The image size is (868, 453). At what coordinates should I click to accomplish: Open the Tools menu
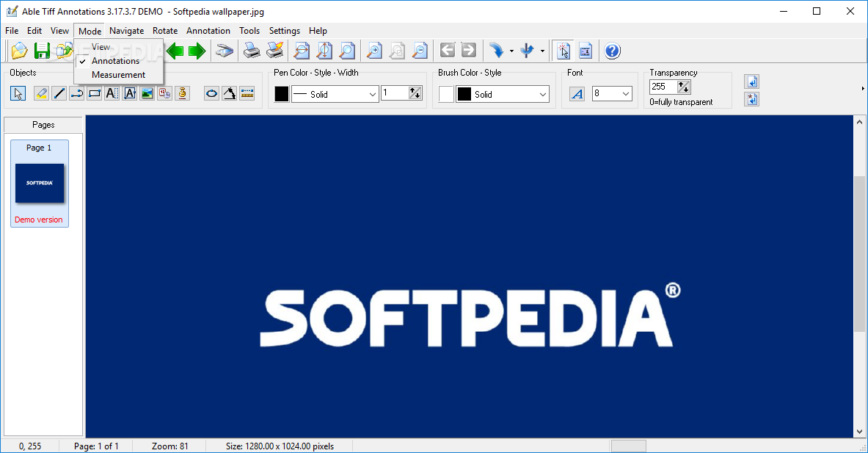[x=249, y=31]
